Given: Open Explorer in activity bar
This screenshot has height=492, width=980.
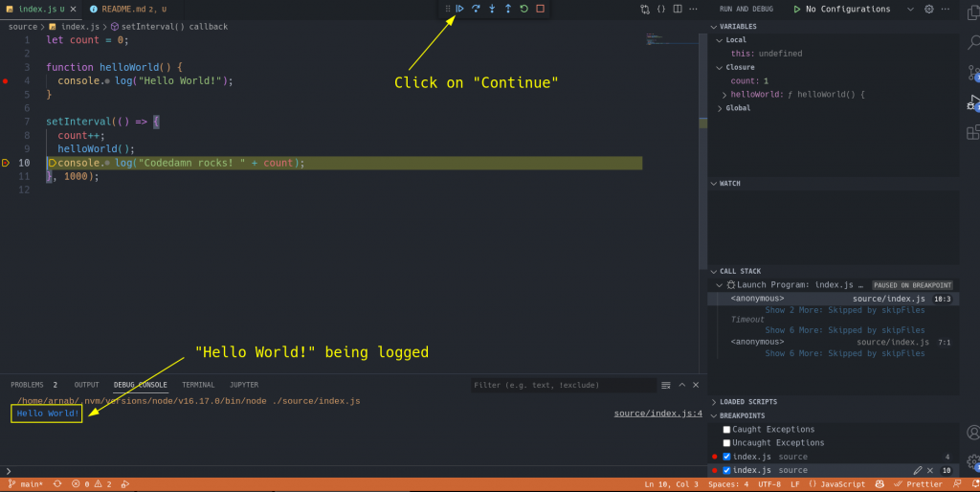Looking at the screenshot, I should pyautogui.click(x=973, y=12).
